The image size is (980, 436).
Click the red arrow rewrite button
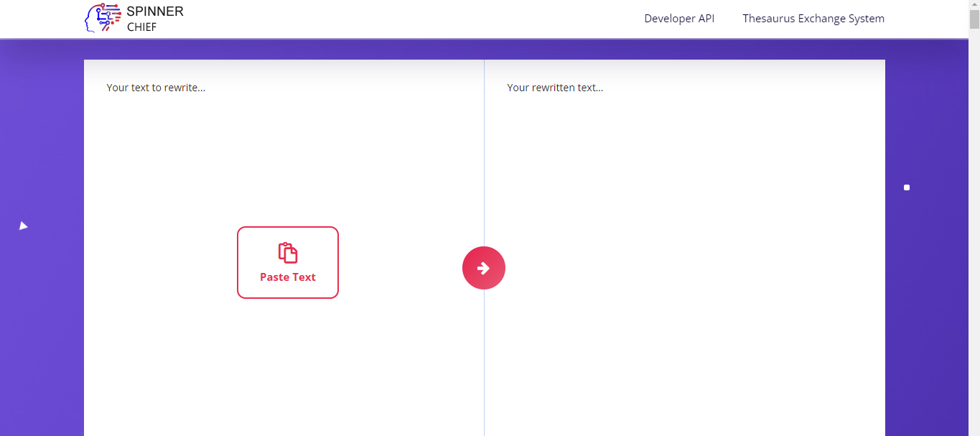(484, 268)
